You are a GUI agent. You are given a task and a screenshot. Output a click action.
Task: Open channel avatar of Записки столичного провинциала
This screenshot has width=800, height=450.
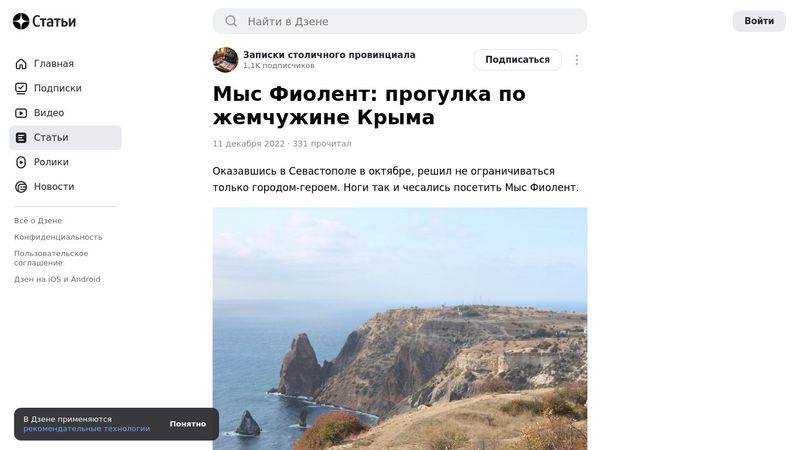[x=226, y=60]
